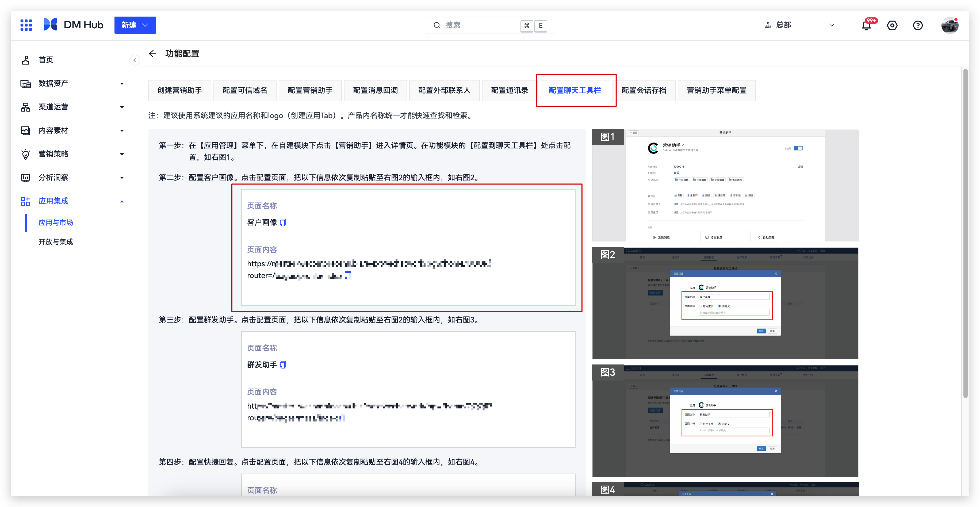Open 应用与市场 submenu item
Screen dimensions: 980x507
[56, 223]
